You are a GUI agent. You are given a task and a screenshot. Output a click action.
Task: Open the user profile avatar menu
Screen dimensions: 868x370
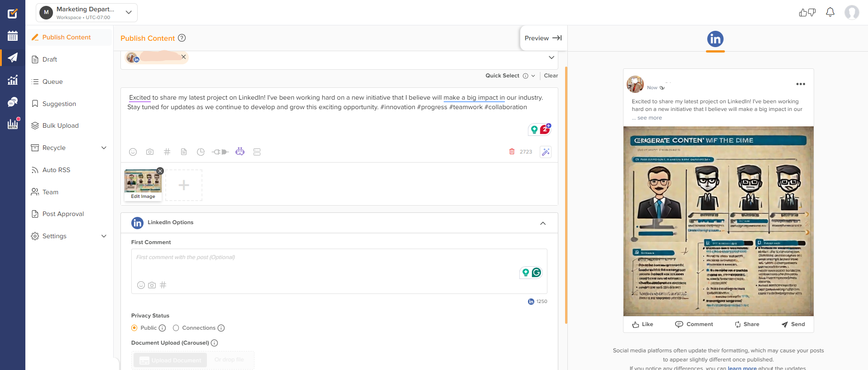[852, 12]
